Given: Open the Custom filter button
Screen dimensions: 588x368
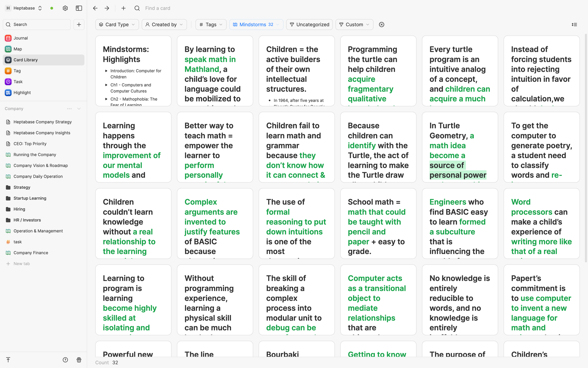Looking at the screenshot, I should pos(354,24).
